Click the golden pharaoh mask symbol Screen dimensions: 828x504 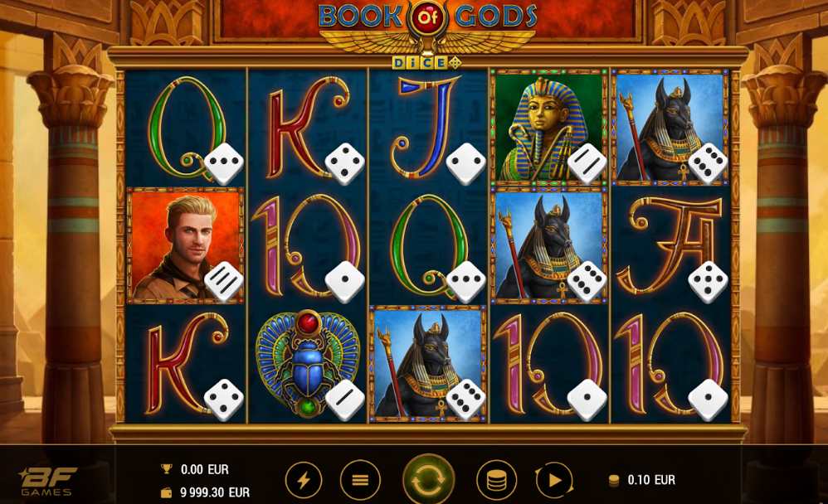pyautogui.click(x=549, y=127)
